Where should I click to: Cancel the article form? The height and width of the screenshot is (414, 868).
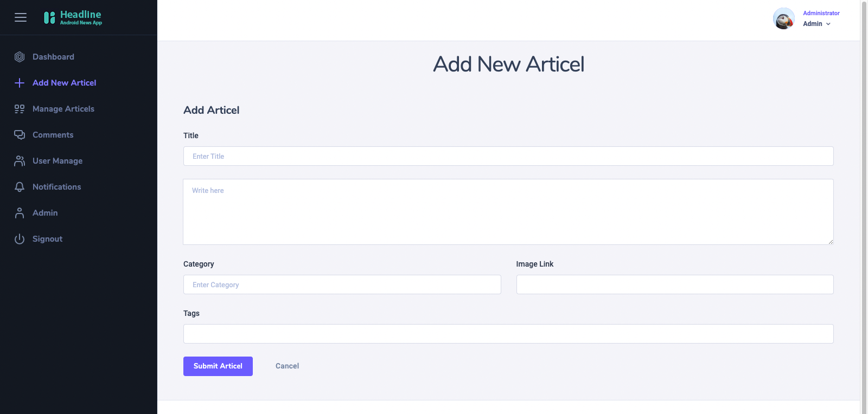coord(287,366)
